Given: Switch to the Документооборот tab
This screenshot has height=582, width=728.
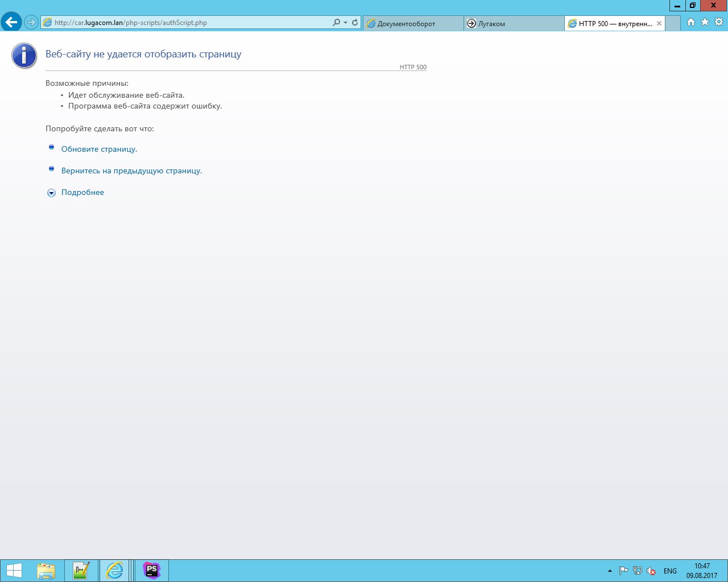Looking at the screenshot, I should pos(413,23).
